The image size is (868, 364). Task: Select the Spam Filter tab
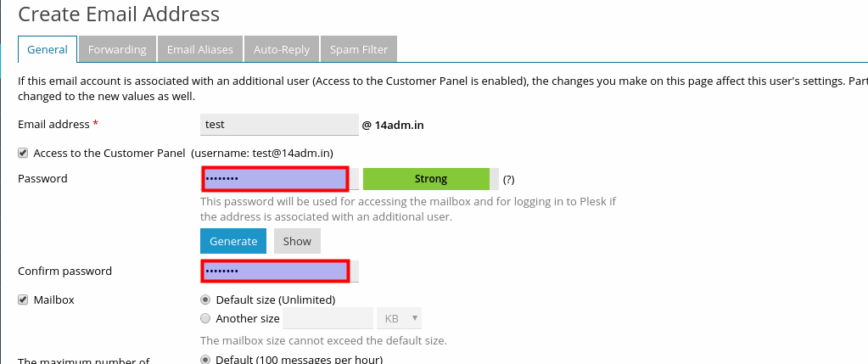coord(359,49)
